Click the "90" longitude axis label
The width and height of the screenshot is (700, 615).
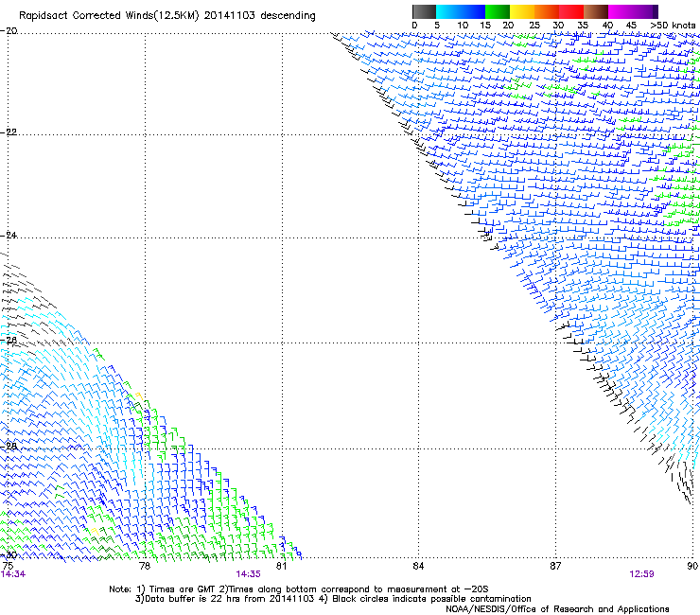pos(692,566)
